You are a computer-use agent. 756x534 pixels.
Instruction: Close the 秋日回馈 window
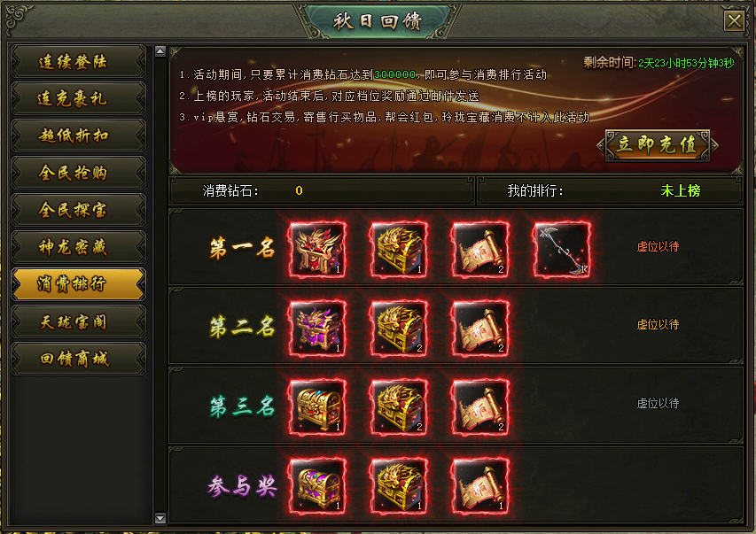pos(734,20)
